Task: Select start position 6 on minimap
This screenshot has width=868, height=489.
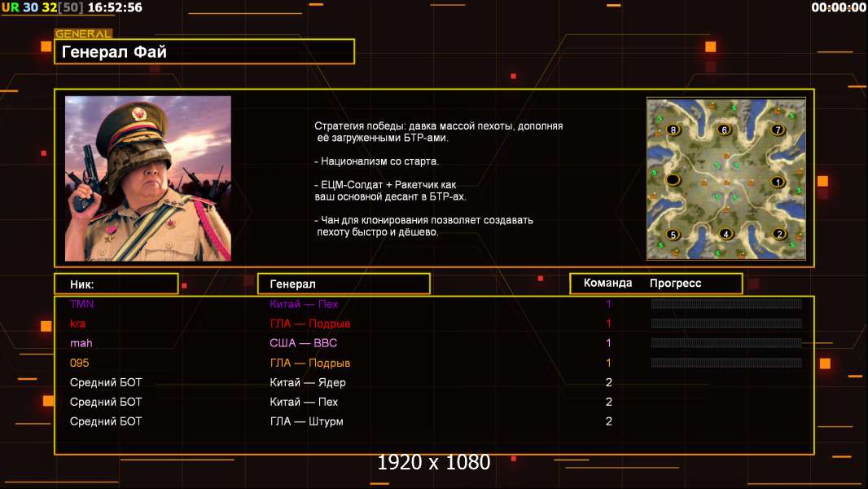Action: 724,130
